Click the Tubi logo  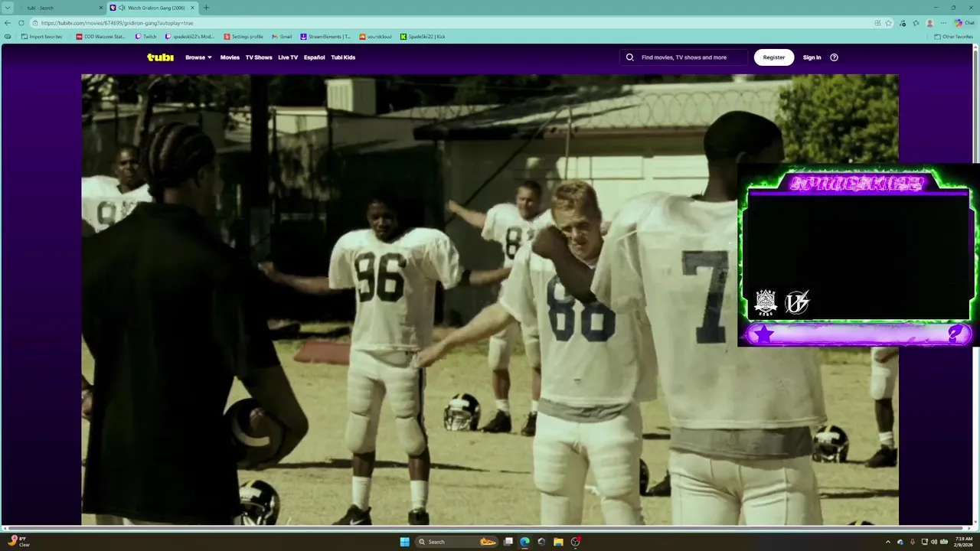(x=160, y=57)
